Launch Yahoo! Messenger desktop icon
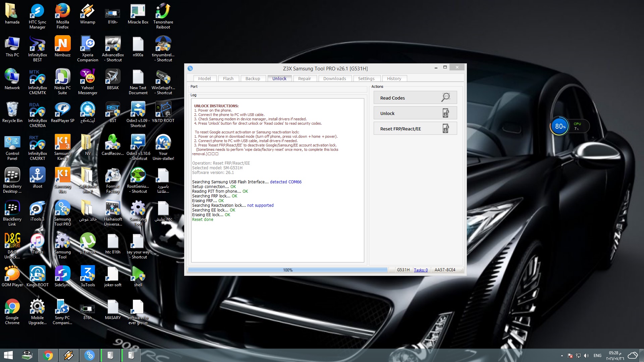The width and height of the screenshot is (644, 362). point(88,82)
